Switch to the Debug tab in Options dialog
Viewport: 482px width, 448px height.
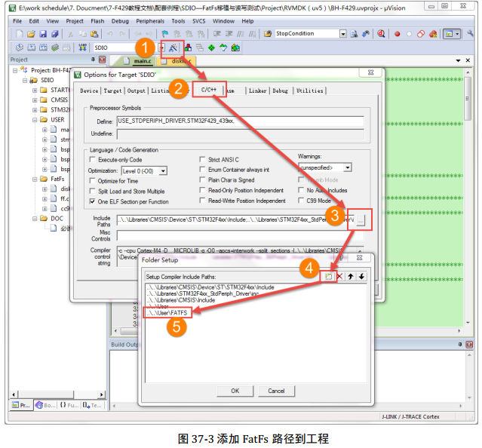[281, 91]
